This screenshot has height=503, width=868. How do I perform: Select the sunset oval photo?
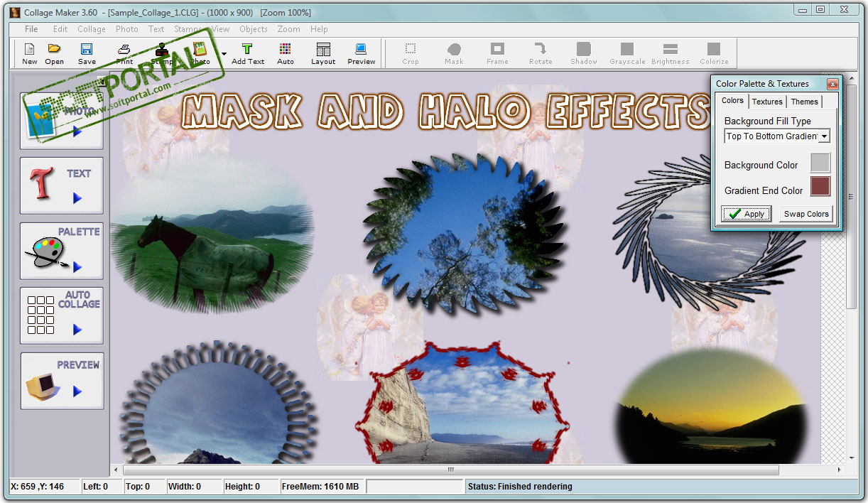coord(711,405)
